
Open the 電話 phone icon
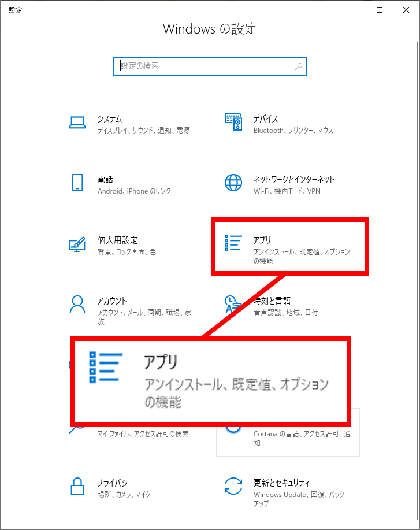point(77,183)
